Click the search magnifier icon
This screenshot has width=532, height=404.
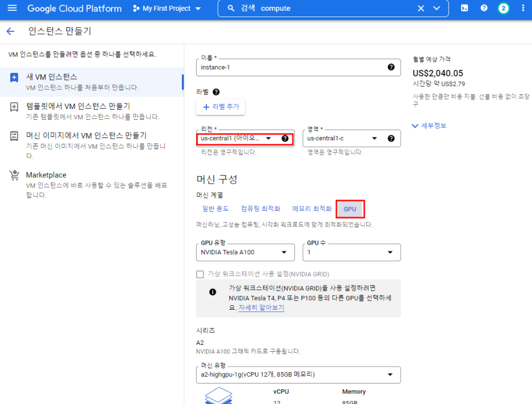[231, 9]
